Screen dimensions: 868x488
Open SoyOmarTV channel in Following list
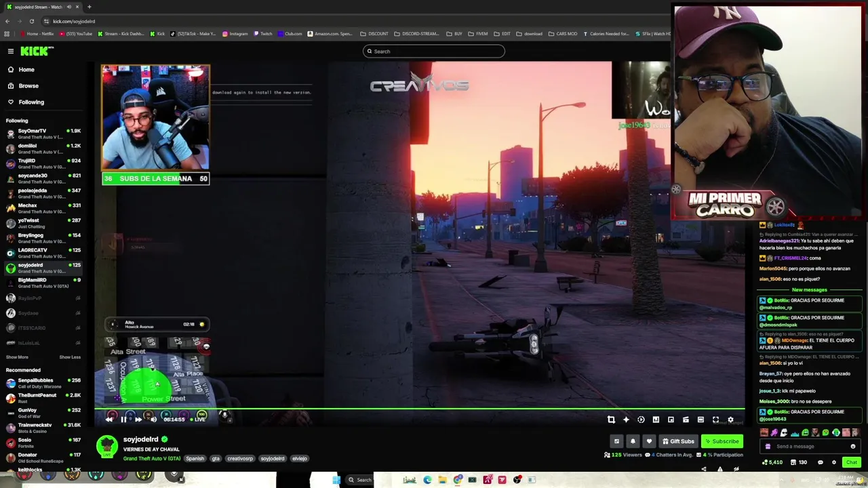pos(43,134)
